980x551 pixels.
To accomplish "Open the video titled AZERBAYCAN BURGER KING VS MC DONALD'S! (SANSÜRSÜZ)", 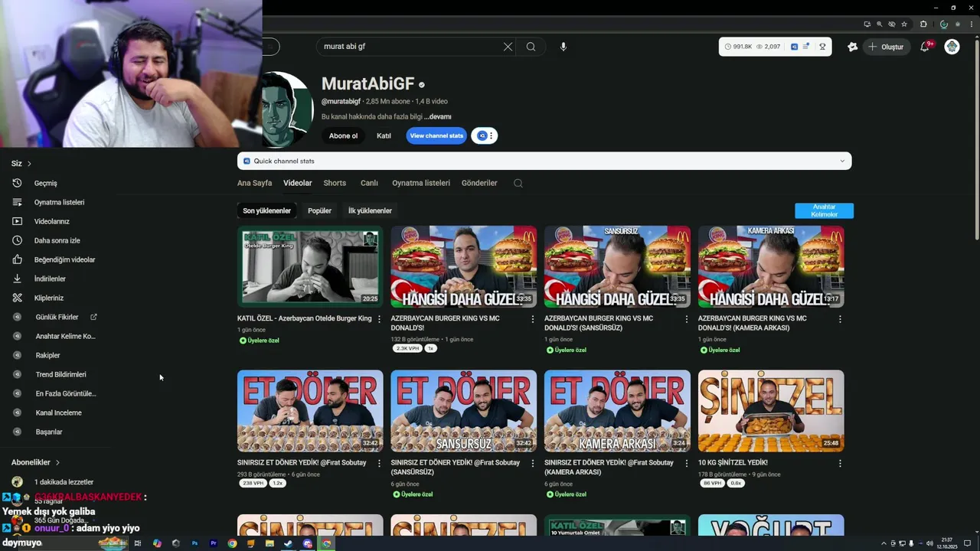I will 599,323.
